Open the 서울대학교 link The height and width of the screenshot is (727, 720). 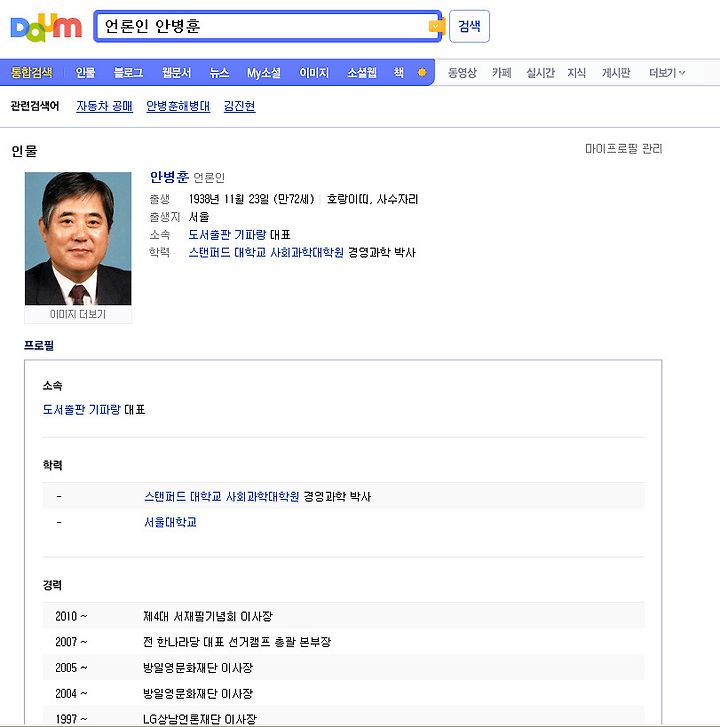point(171,522)
